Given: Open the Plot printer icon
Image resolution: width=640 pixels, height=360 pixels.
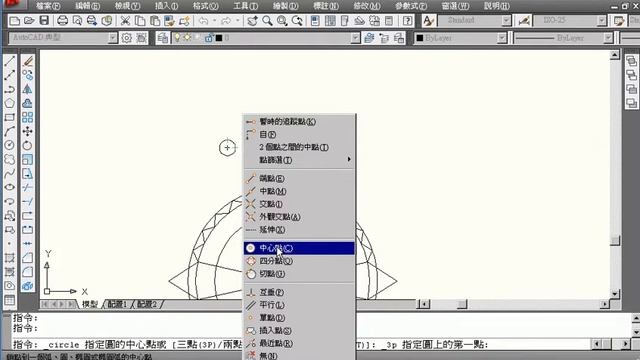Looking at the screenshot, I should (x=62, y=20).
